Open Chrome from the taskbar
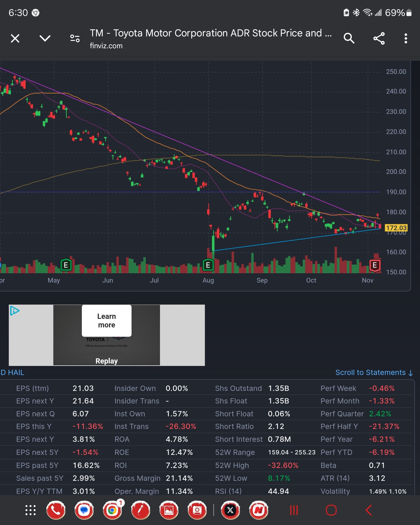 pos(112,510)
